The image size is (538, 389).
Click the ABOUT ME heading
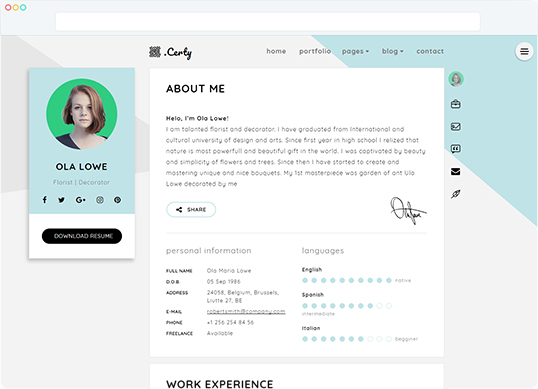196,89
